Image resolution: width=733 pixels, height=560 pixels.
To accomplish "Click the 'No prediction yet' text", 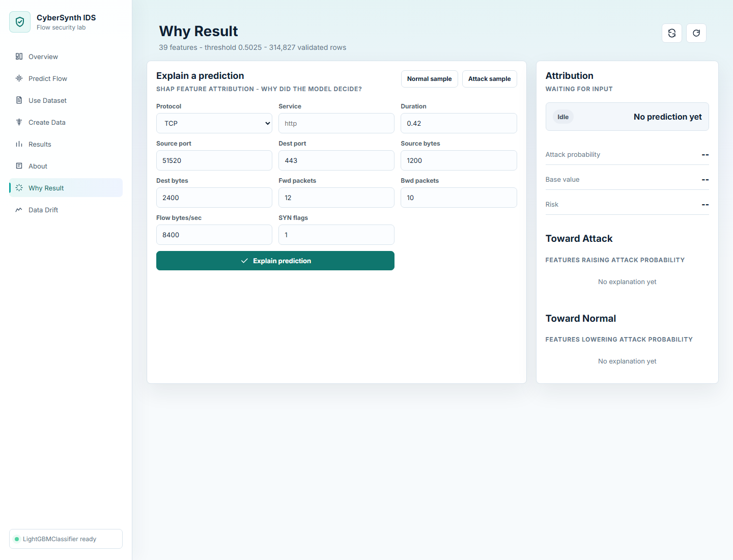I will click(667, 117).
